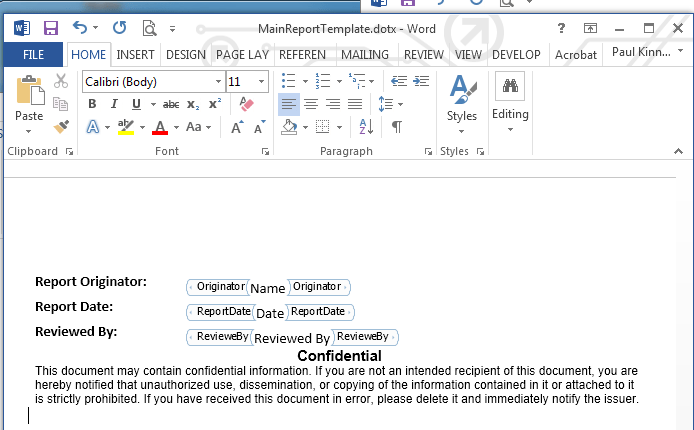This screenshot has height=430, width=694.
Task: Increase font size with Grow Font
Action: [x=237, y=127]
